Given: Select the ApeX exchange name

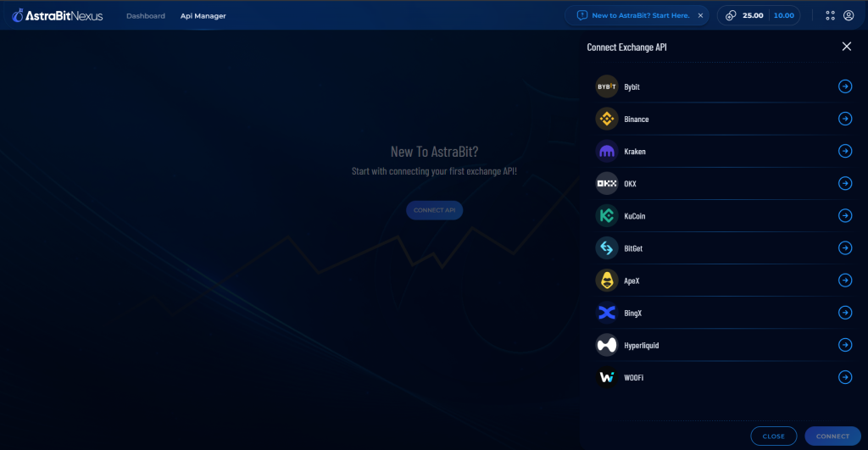Looking at the screenshot, I should pos(632,281).
